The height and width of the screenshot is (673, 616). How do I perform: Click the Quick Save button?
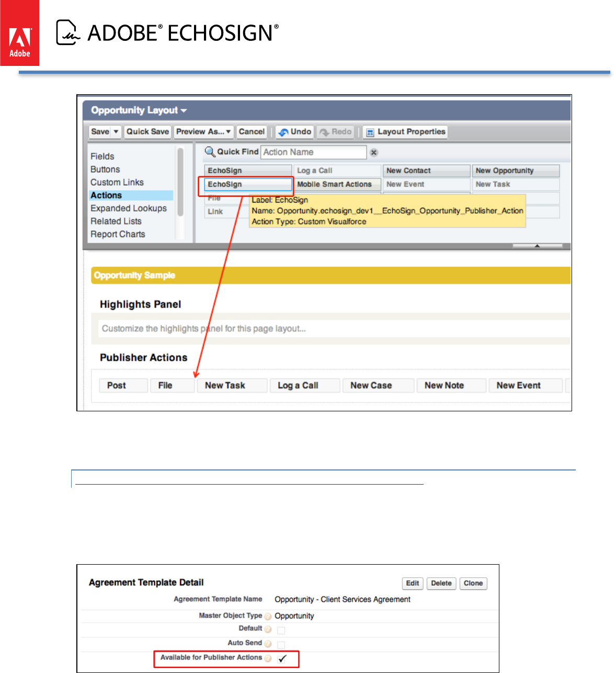tap(147, 132)
